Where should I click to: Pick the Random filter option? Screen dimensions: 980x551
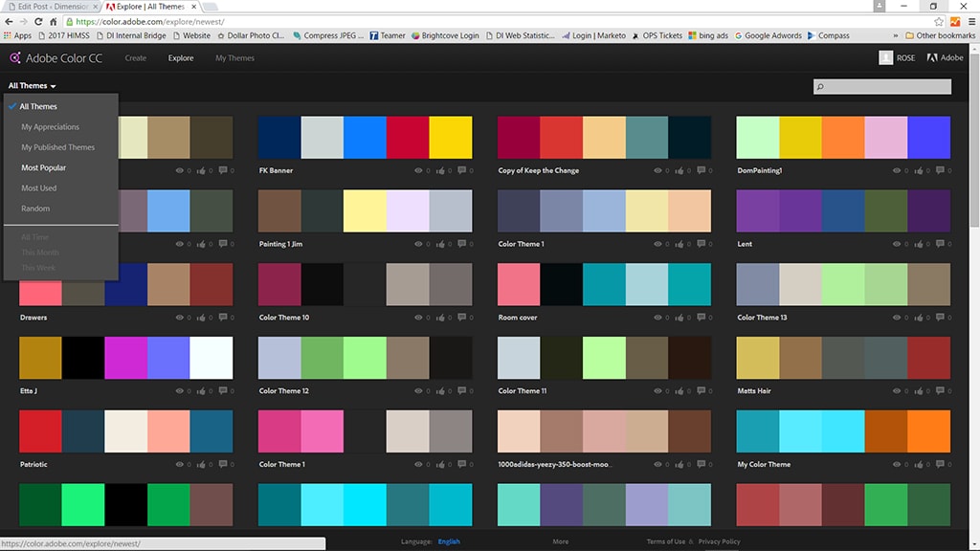point(35,209)
